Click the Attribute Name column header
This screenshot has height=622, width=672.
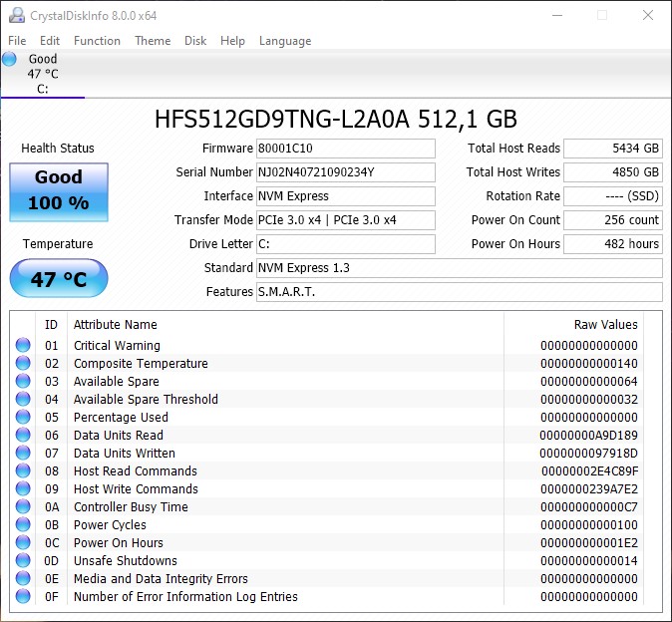click(x=116, y=325)
